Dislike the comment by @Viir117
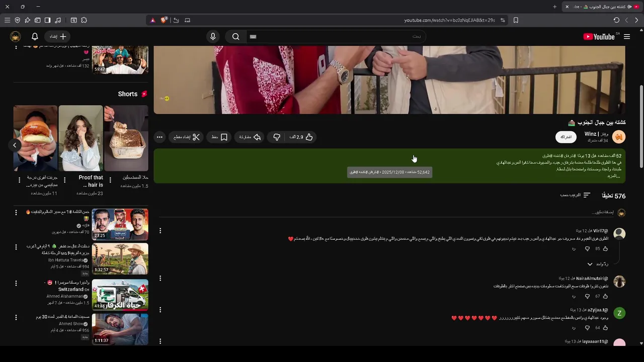644x362 pixels. pos(587,249)
